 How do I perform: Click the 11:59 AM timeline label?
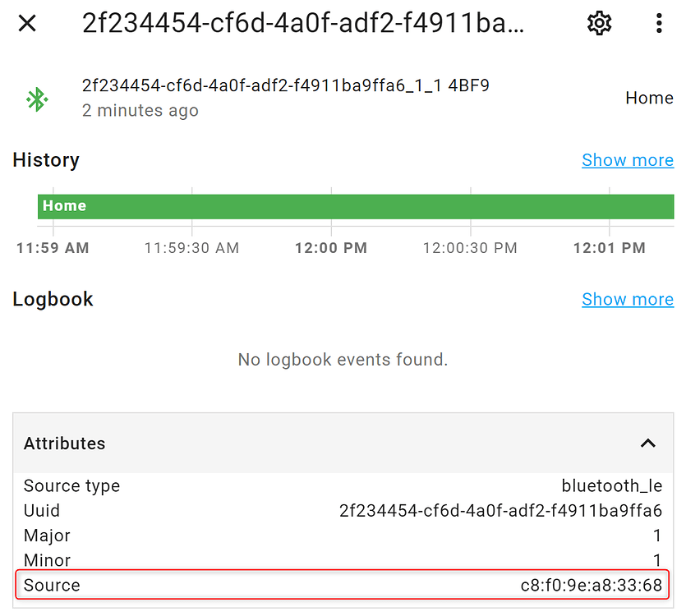tap(52, 247)
